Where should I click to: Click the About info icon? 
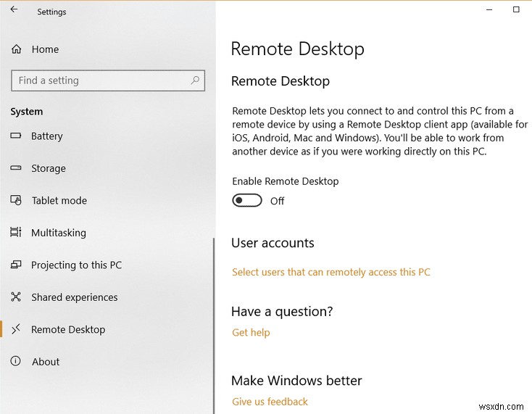coord(16,361)
